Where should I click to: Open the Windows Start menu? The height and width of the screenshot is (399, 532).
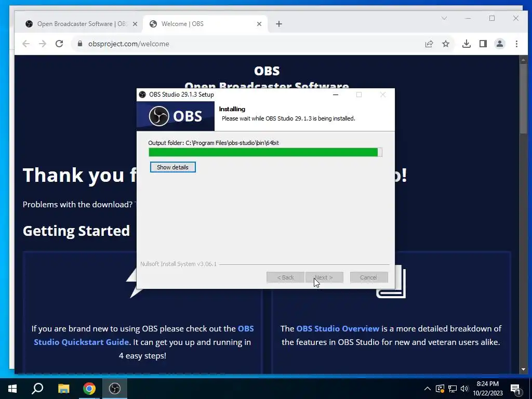point(12,389)
